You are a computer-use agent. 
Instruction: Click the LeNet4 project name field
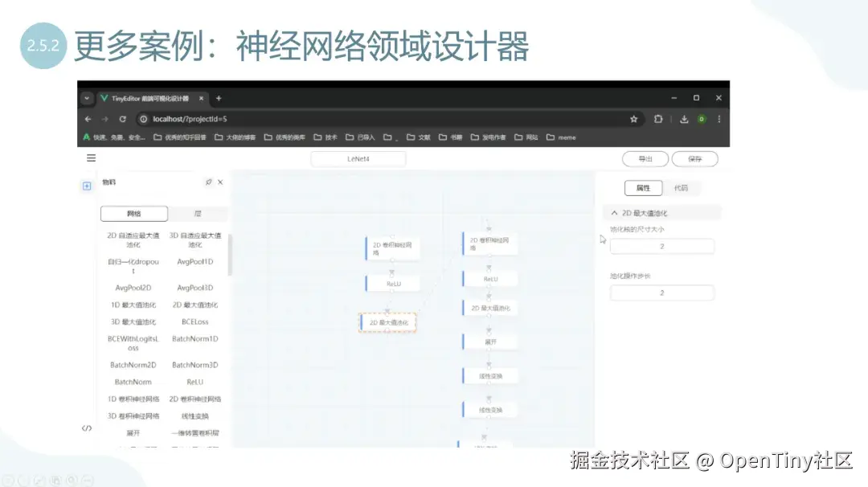click(x=358, y=158)
